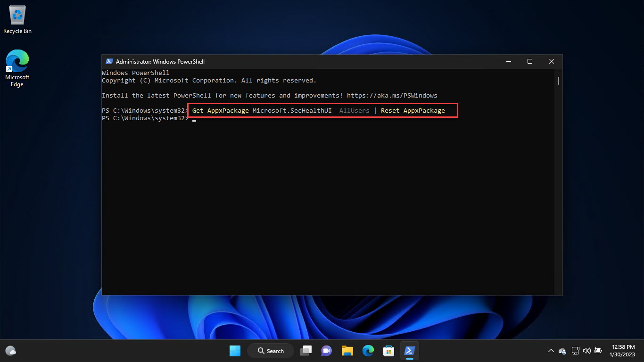Viewport: 644px width, 362px height.
Task: Open File Explorer from the taskbar
Action: [347, 351]
